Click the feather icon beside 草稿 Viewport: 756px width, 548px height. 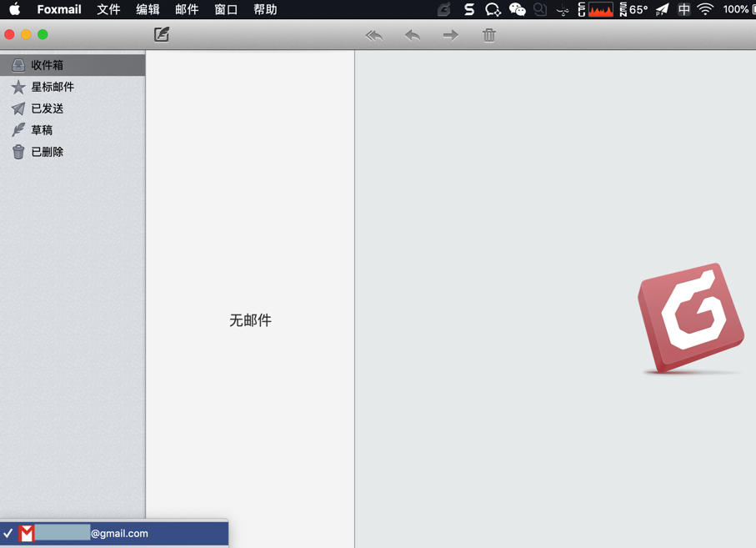pyautogui.click(x=18, y=130)
